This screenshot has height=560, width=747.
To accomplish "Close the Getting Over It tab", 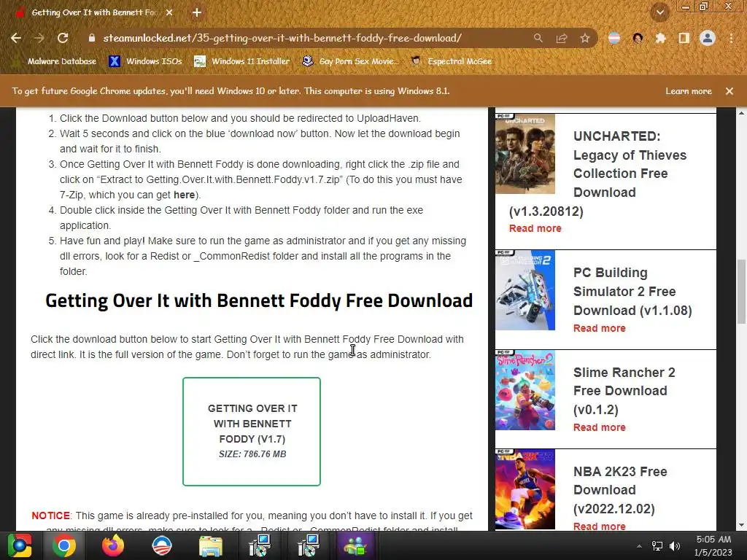I will click(169, 13).
